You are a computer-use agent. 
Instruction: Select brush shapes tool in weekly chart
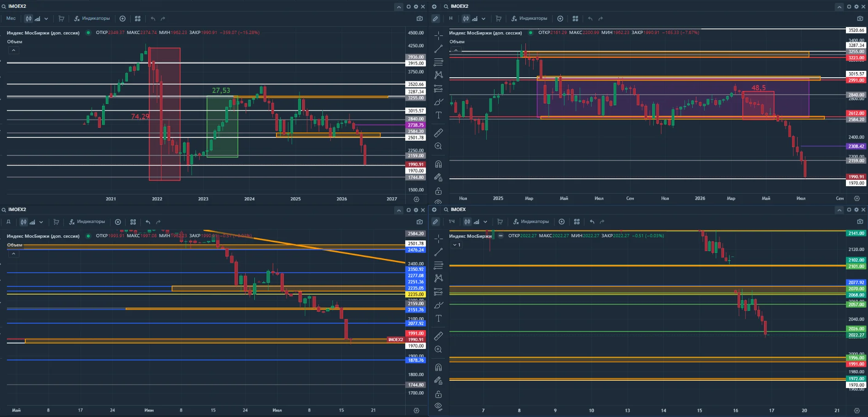point(438,102)
